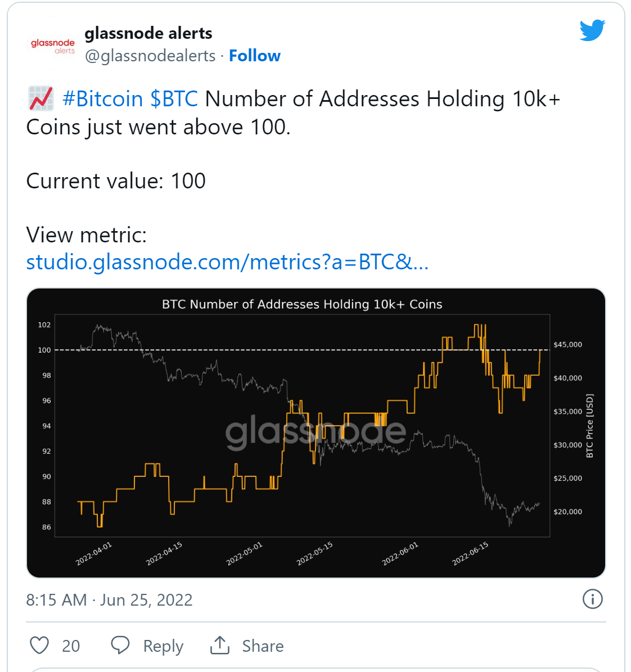
Task: Click the Reply text label
Action: point(163,646)
